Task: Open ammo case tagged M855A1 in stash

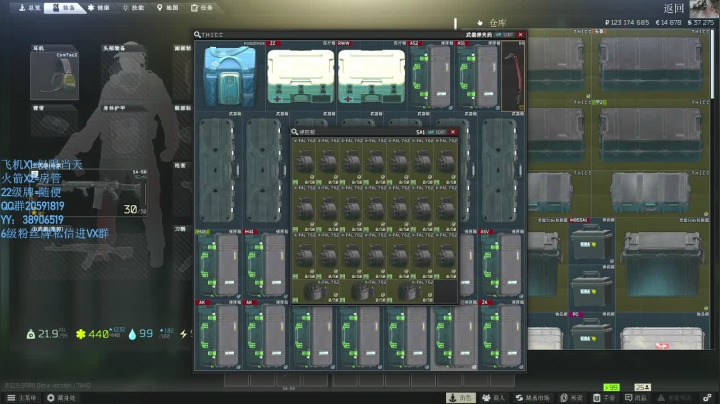Action: point(591,241)
